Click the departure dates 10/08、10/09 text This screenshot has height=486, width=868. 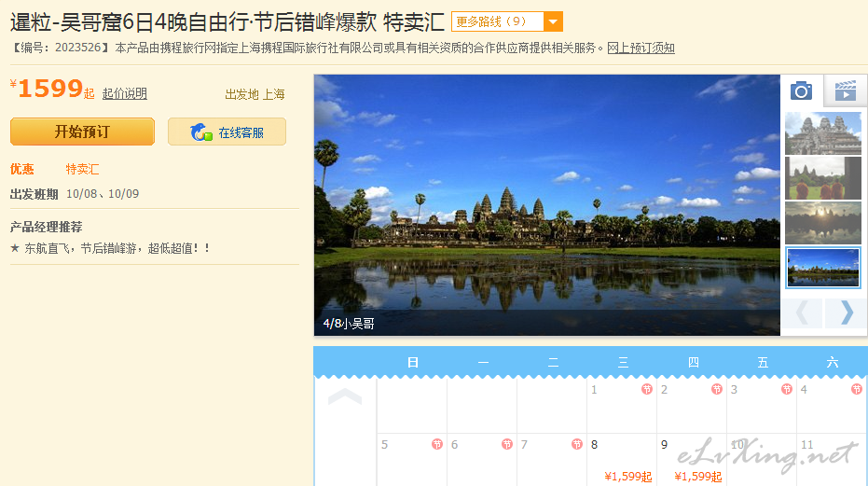click(x=103, y=194)
